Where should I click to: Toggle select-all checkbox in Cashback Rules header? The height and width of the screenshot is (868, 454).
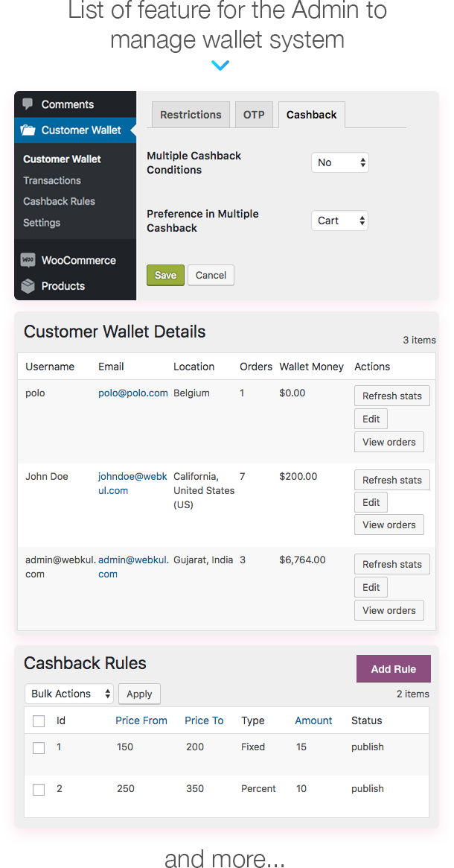point(39,721)
